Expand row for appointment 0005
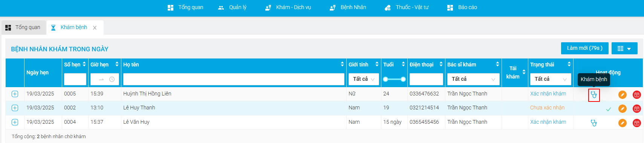Screen dimensions: 644x143 click(x=15, y=94)
